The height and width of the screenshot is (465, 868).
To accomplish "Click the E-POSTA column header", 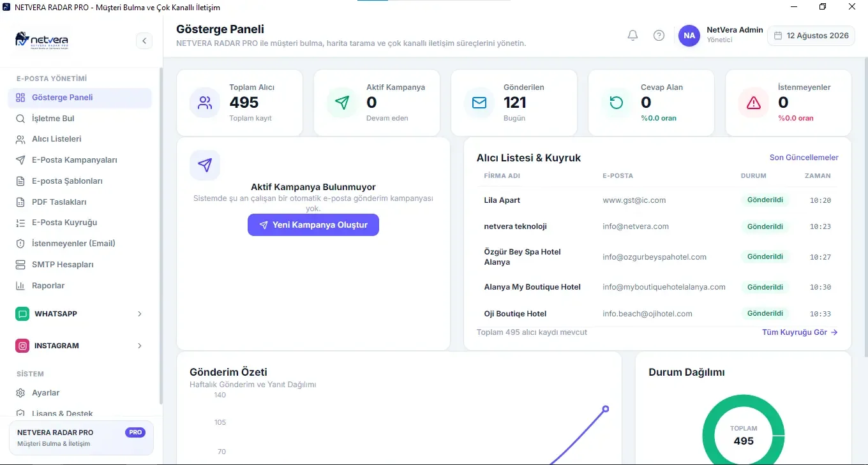I will (x=618, y=175).
